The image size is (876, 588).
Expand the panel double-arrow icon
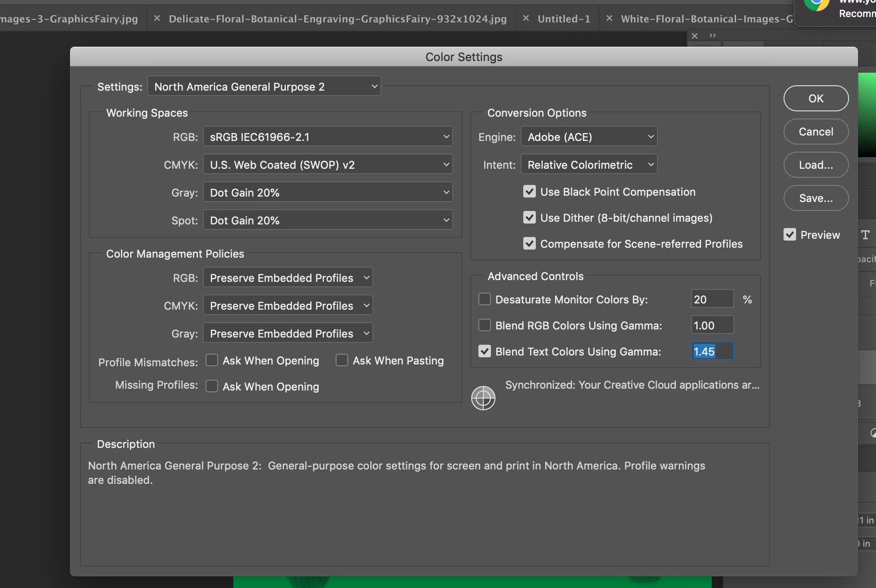pyautogui.click(x=713, y=35)
